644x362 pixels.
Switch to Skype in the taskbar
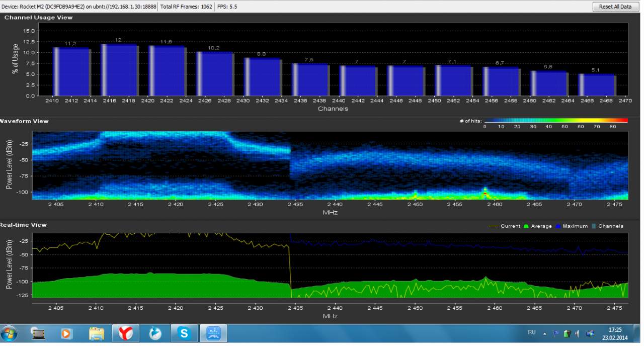pyautogui.click(x=184, y=333)
